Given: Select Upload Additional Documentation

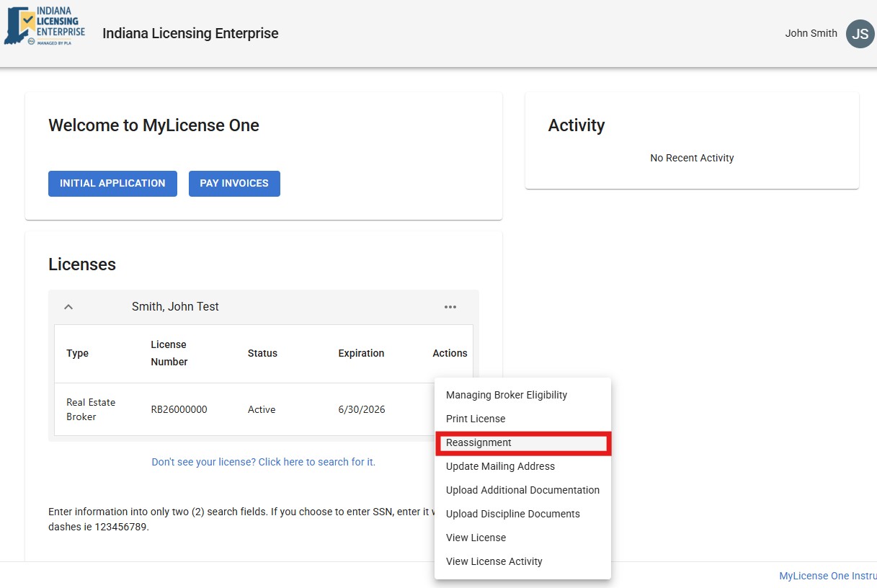Looking at the screenshot, I should tap(522, 490).
